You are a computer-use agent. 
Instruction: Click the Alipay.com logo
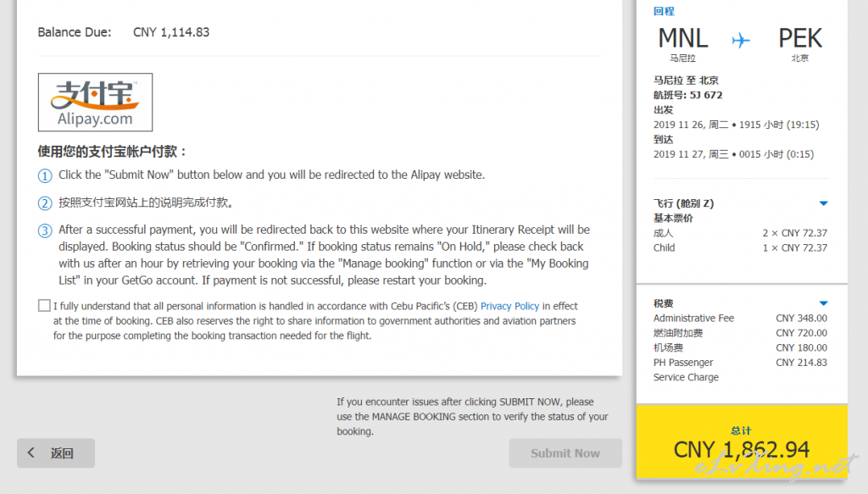pos(95,103)
